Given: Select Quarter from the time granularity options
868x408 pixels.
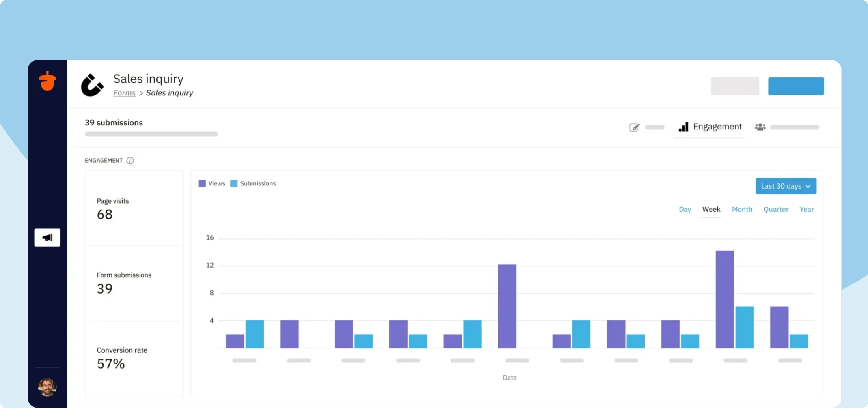Looking at the screenshot, I should click(776, 210).
